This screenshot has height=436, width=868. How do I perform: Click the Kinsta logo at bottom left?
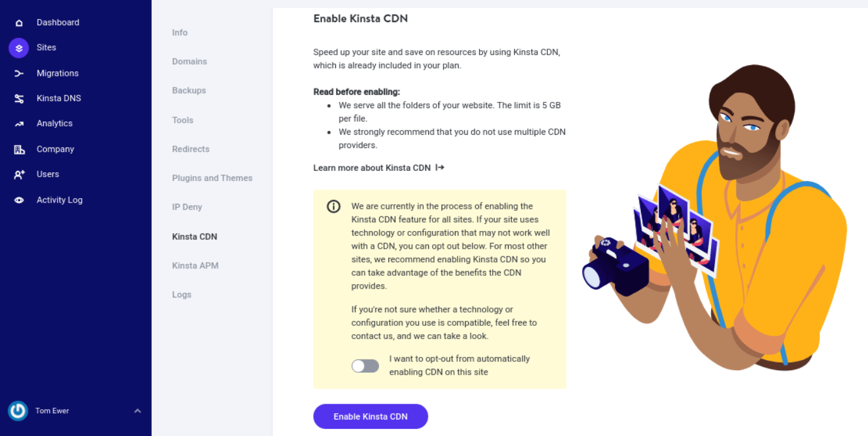click(x=18, y=411)
